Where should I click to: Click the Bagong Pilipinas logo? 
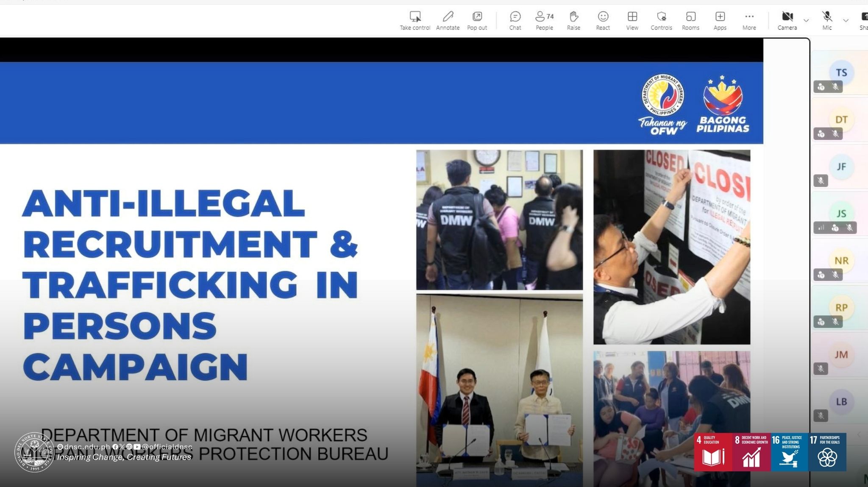tap(723, 104)
